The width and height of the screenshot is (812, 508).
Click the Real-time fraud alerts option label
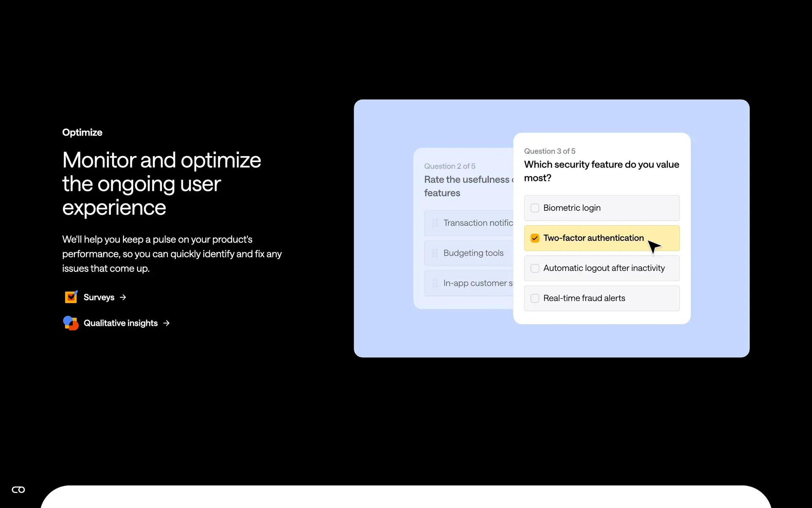coord(584,298)
